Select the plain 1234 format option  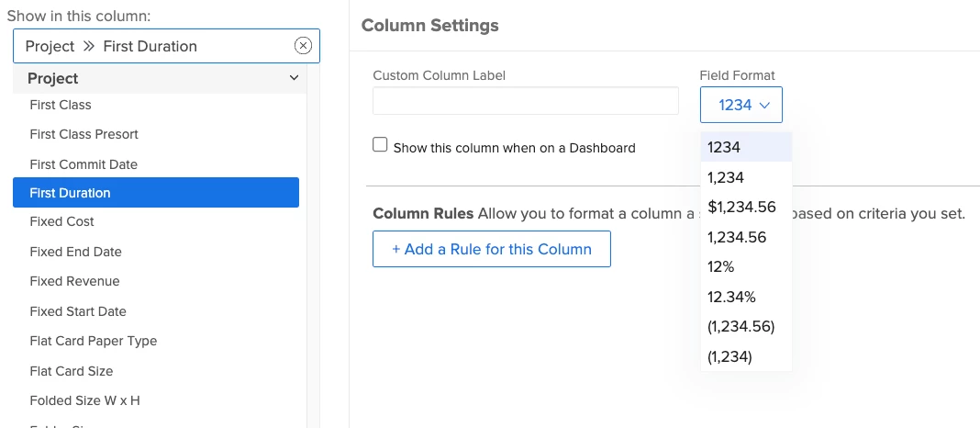724,147
